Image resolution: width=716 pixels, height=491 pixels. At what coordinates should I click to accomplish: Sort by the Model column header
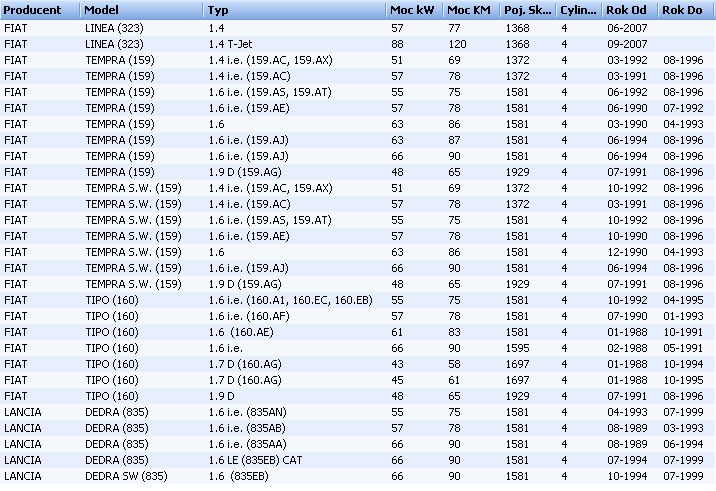pos(142,10)
